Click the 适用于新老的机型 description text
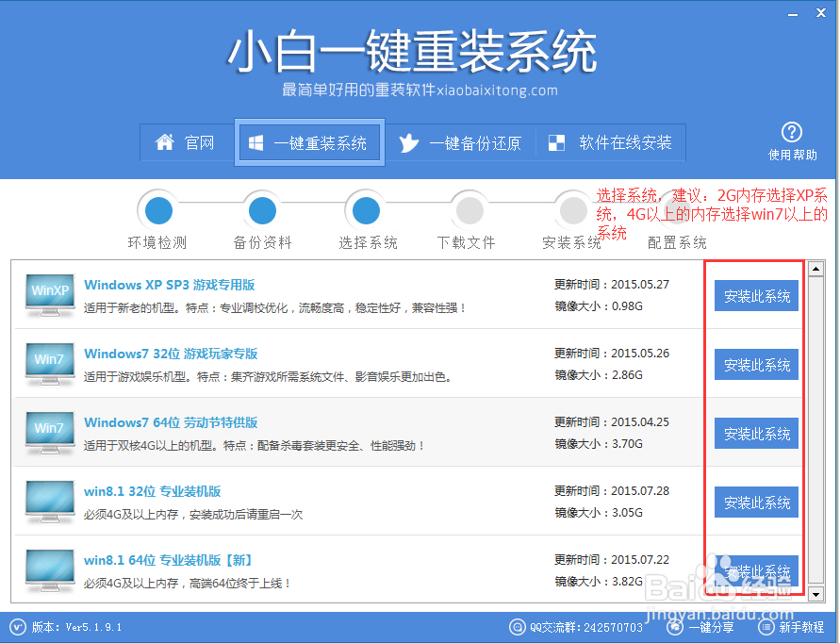 pyautogui.click(x=275, y=308)
